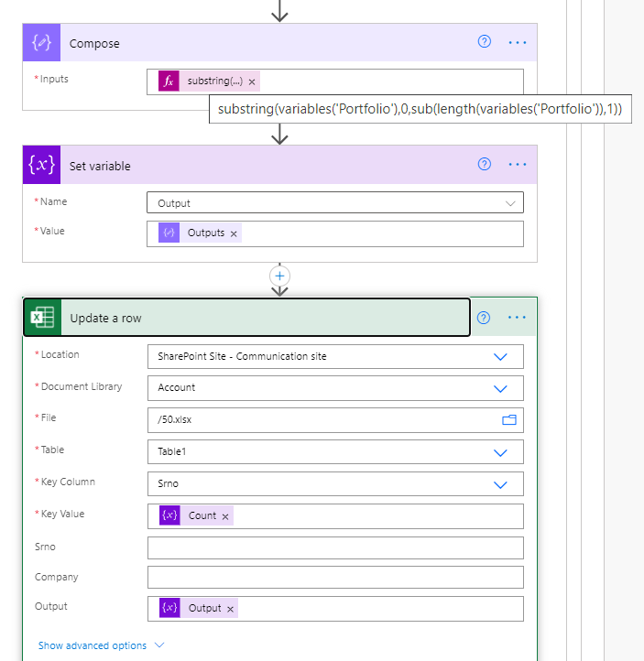This screenshot has width=644, height=661.
Task: Remove the Outputs token from Value
Action: [234, 233]
